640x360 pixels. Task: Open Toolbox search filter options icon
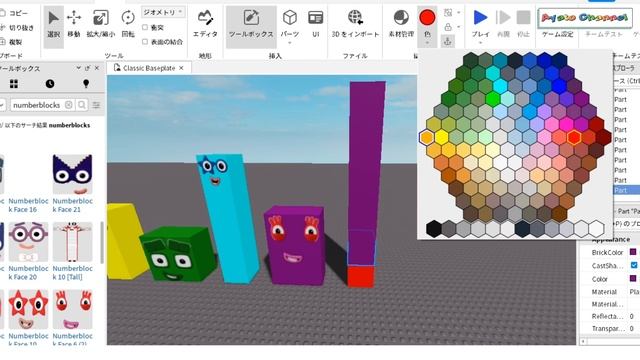(x=96, y=105)
